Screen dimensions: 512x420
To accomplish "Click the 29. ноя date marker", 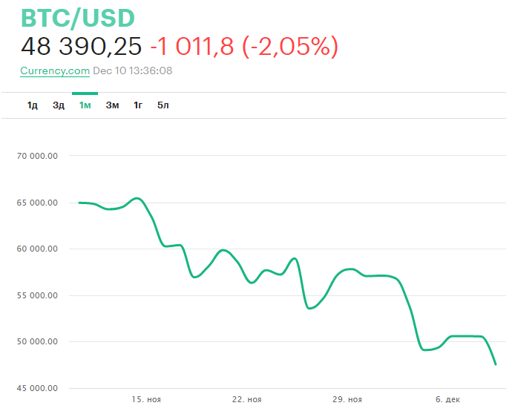I will [x=347, y=400].
